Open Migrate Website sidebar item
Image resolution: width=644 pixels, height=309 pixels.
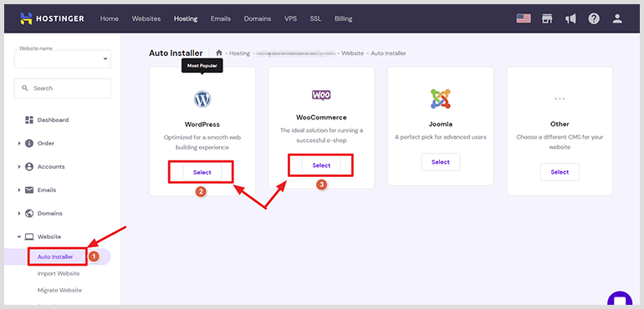(59, 290)
